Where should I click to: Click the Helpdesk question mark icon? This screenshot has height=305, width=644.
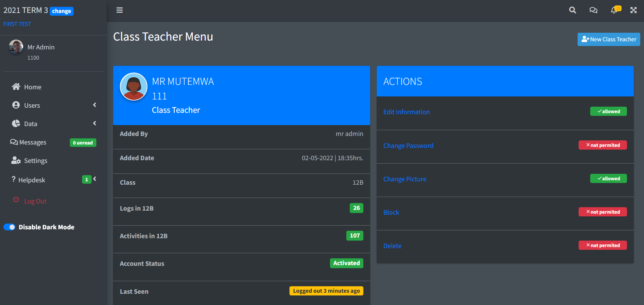pos(14,179)
